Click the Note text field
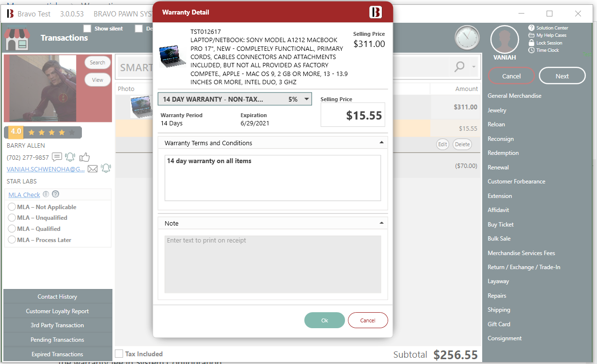 coord(273,264)
